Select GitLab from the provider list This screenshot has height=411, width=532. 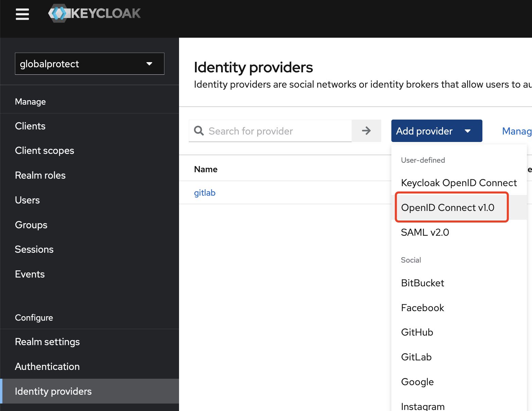click(459, 357)
